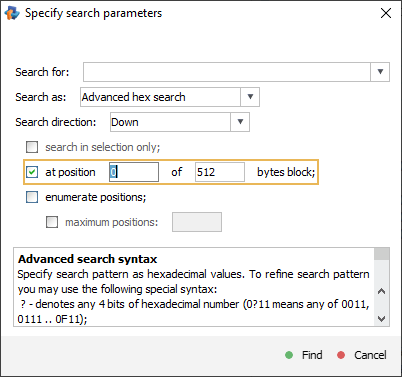
Task: Open the Search for history dropdown arrow
Action: coord(380,72)
